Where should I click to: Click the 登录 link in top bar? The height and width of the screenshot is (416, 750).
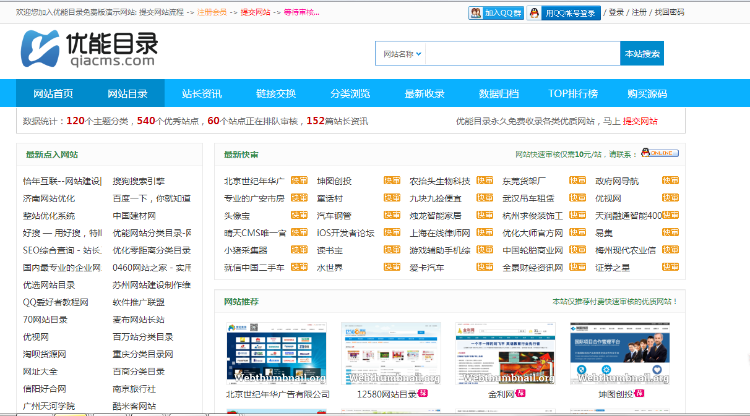click(616, 12)
